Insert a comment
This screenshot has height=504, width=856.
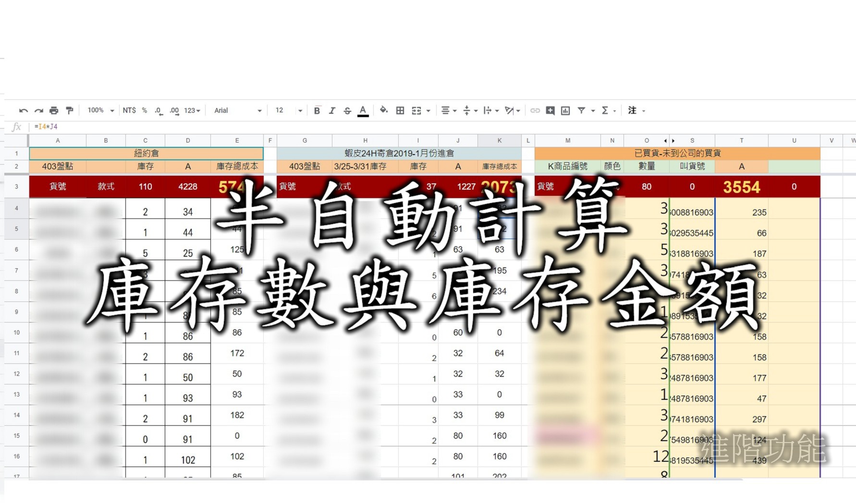pyautogui.click(x=550, y=110)
